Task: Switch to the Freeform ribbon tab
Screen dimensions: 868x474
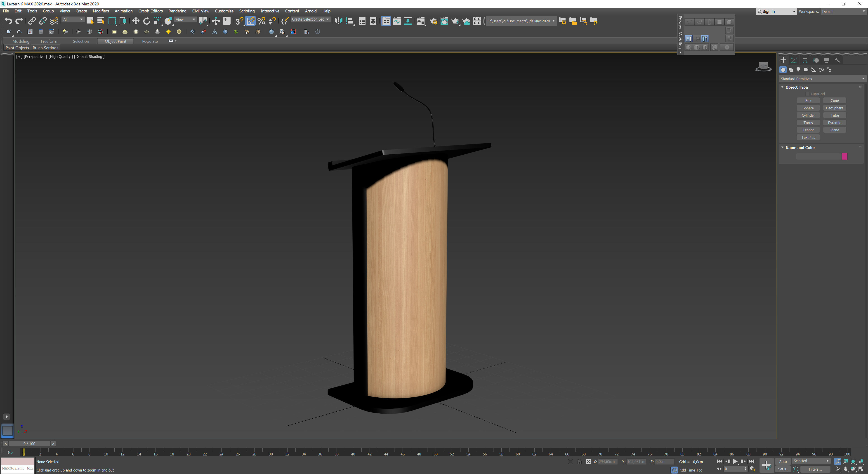Action: [49, 41]
